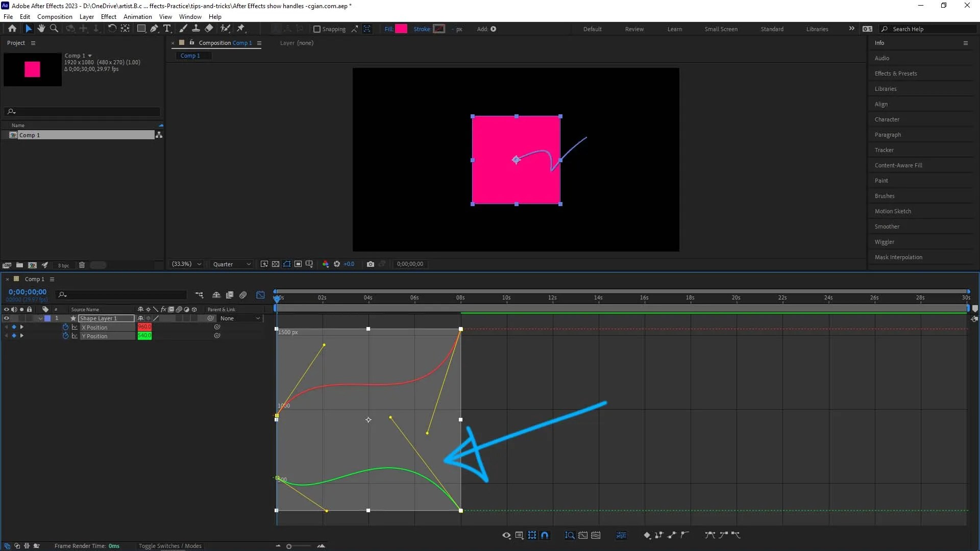980x551 pixels.
Task: Open the Parent None dropdown for Shape Layer 1
Action: coord(240,318)
